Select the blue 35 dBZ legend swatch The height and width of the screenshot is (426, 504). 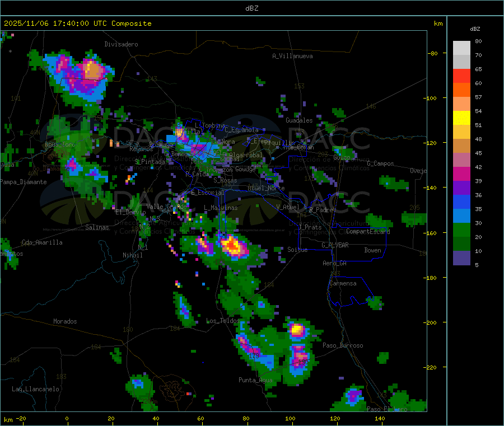click(x=461, y=202)
